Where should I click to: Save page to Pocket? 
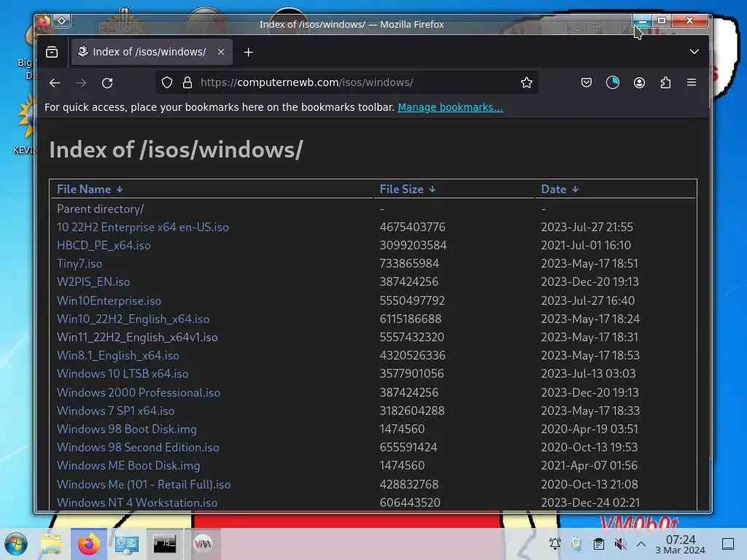(x=587, y=83)
